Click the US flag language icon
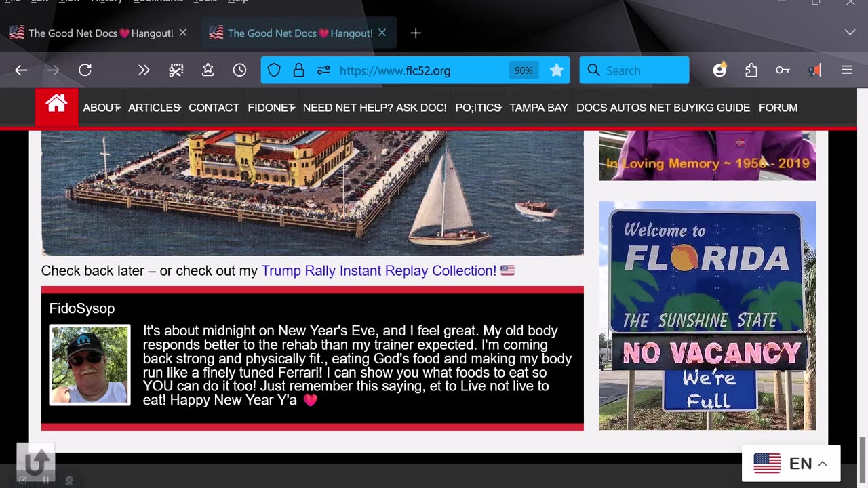This screenshot has width=868, height=488. [767, 464]
